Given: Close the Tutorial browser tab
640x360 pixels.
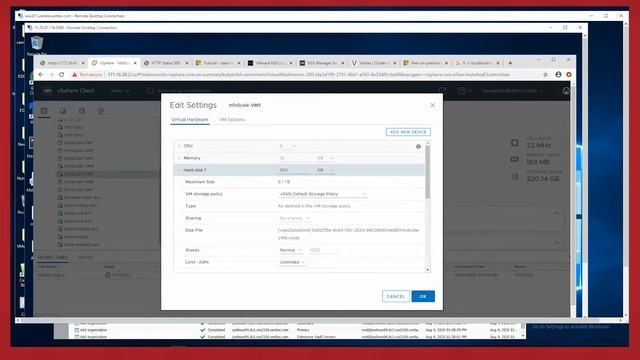Looking at the screenshot, I should pos(239,63).
